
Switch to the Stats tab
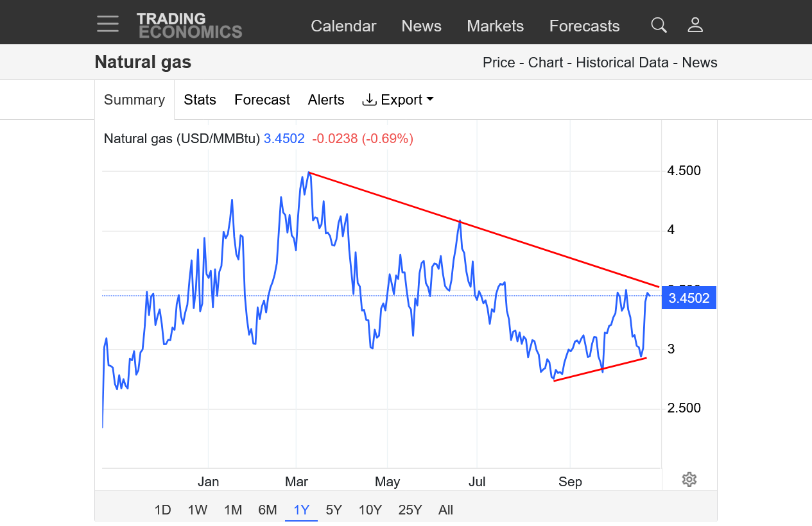pos(200,99)
